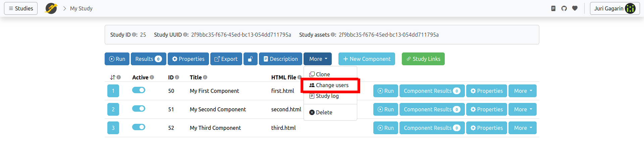Select Clone from More menu
644x147 pixels.
(330, 74)
